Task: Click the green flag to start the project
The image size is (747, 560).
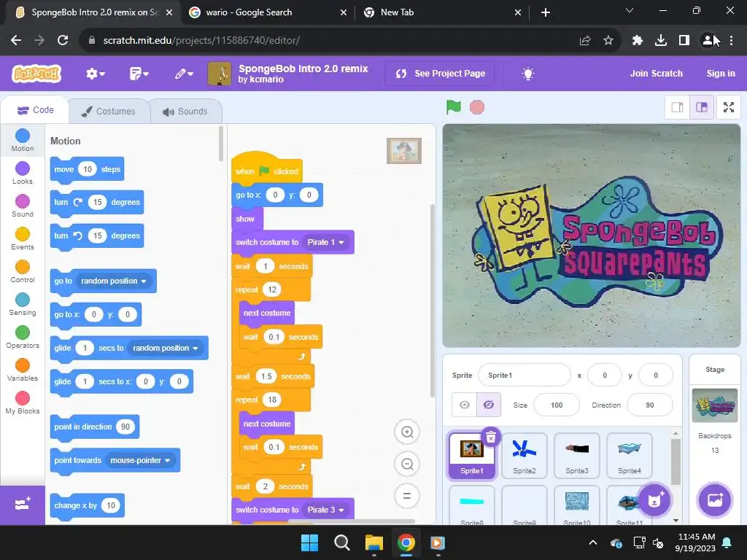Action: tap(453, 107)
